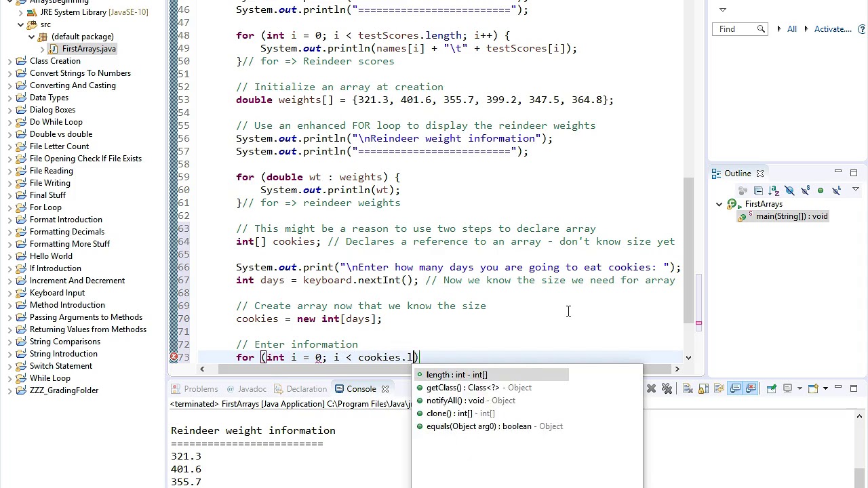The height and width of the screenshot is (488, 868).
Task: Remove all terminated launches in Console
Action: (x=667, y=388)
